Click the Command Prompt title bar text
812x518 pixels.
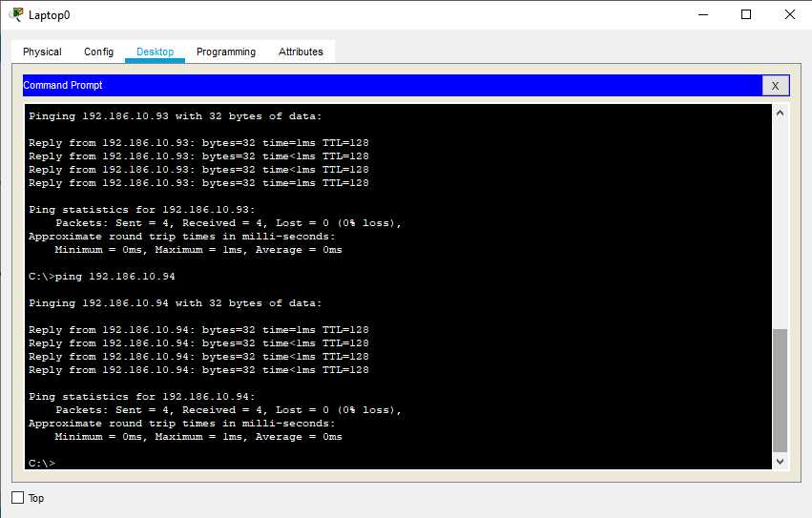point(63,85)
